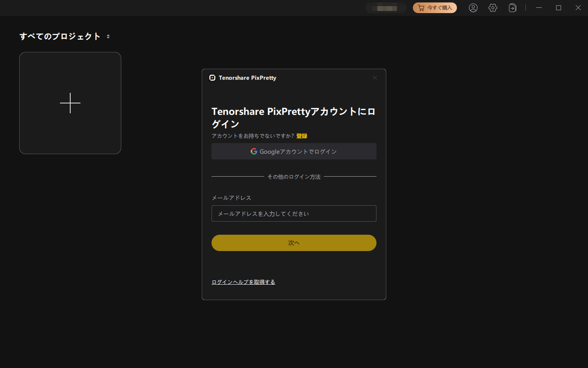Click the Tenorshare PixPretty logo in dialog
Image resolution: width=588 pixels, height=368 pixels.
coord(212,78)
